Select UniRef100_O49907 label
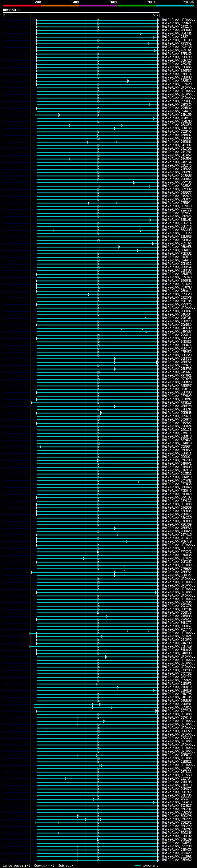This screenshot has width=197, height=868. tap(177, 423)
